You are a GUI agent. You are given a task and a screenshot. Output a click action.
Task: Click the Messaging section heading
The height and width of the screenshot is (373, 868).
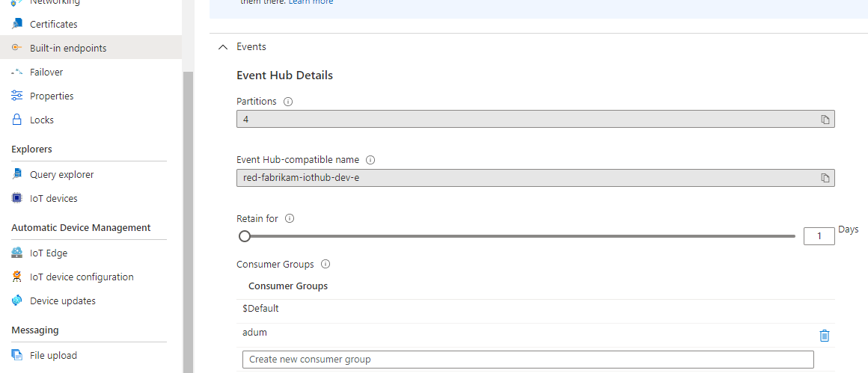[35, 330]
